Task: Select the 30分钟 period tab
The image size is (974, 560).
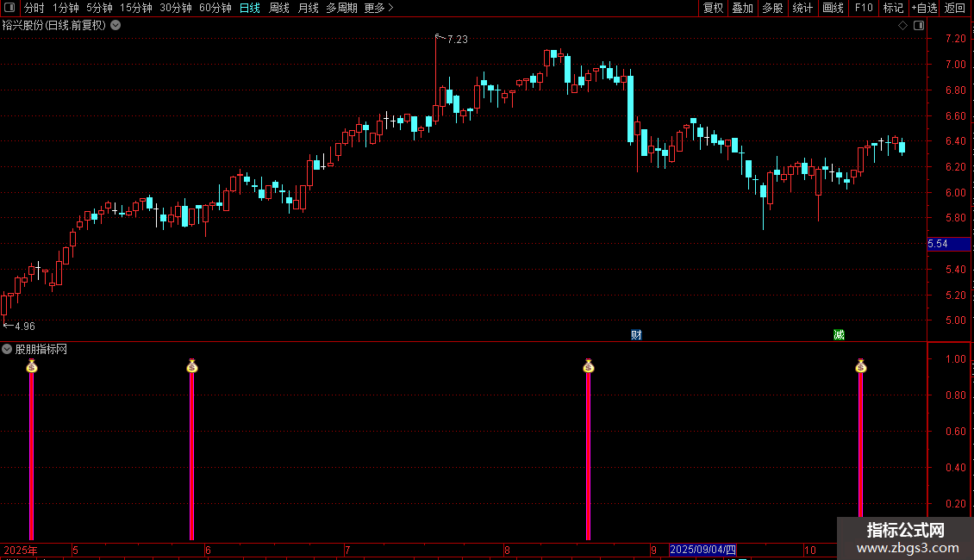Action: [176, 8]
